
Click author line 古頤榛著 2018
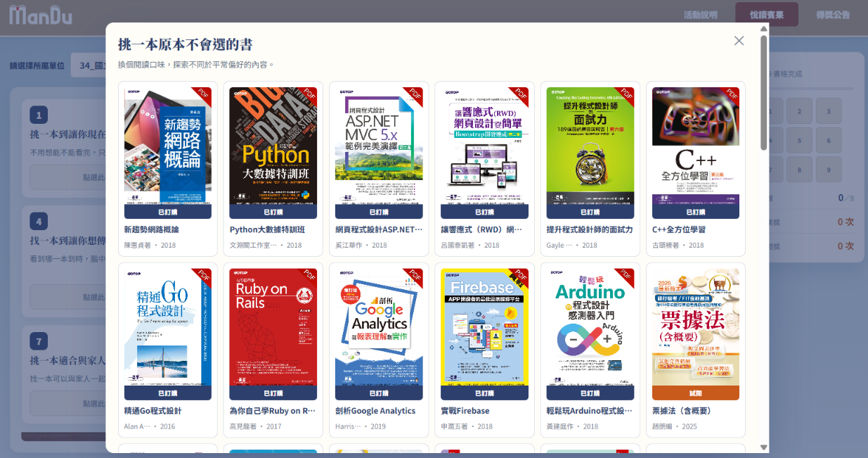pyautogui.click(x=678, y=246)
